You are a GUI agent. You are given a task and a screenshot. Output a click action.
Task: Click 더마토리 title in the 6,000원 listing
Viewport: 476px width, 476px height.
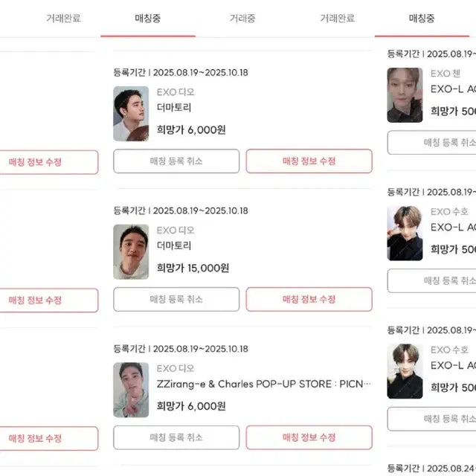tap(174, 107)
